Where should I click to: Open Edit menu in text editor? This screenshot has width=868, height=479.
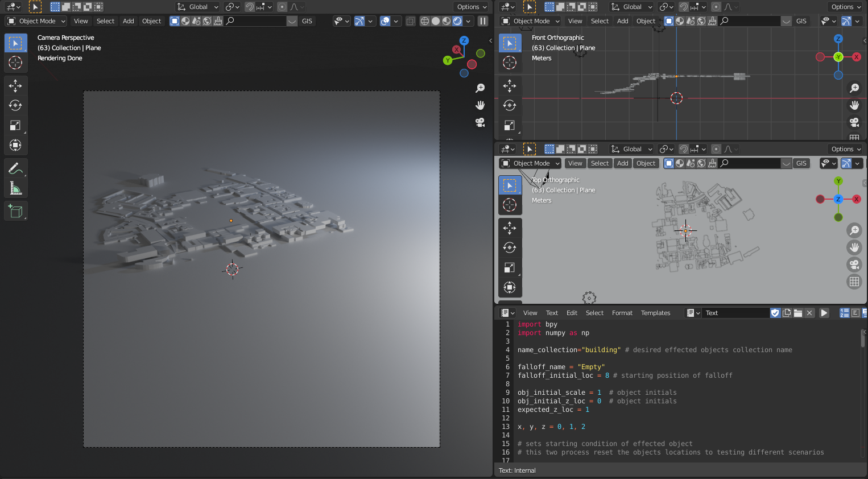point(572,313)
